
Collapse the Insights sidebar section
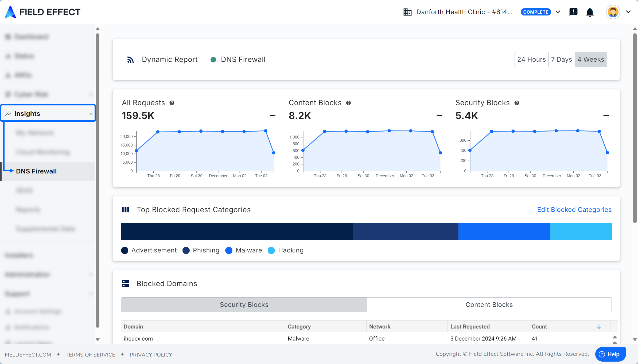pos(91,114)
